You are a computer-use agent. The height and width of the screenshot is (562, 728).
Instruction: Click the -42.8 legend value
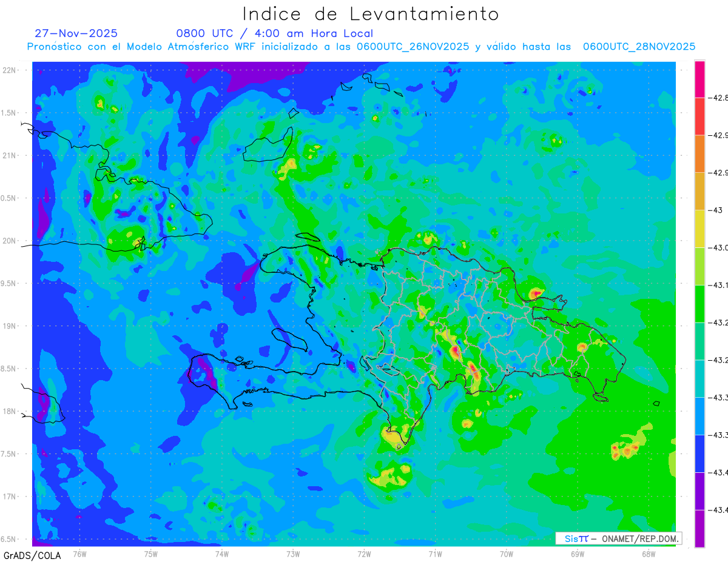718,98
